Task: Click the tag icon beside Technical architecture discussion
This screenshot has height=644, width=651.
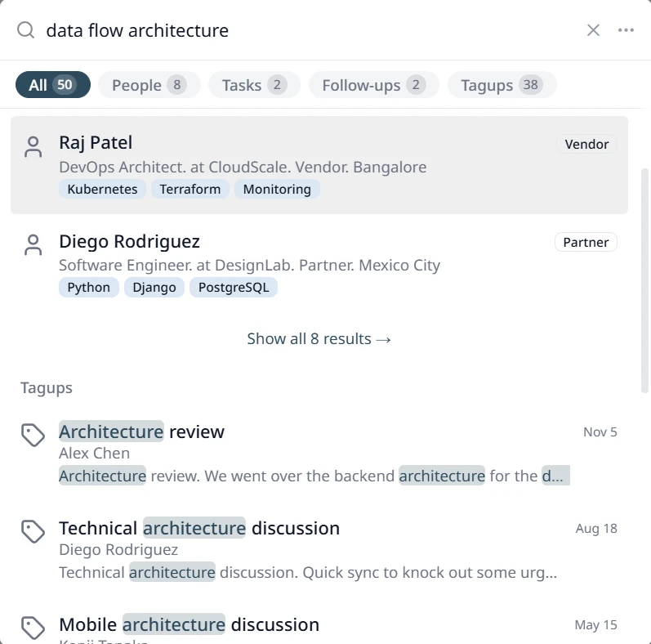Action: (x=33, y=531)
